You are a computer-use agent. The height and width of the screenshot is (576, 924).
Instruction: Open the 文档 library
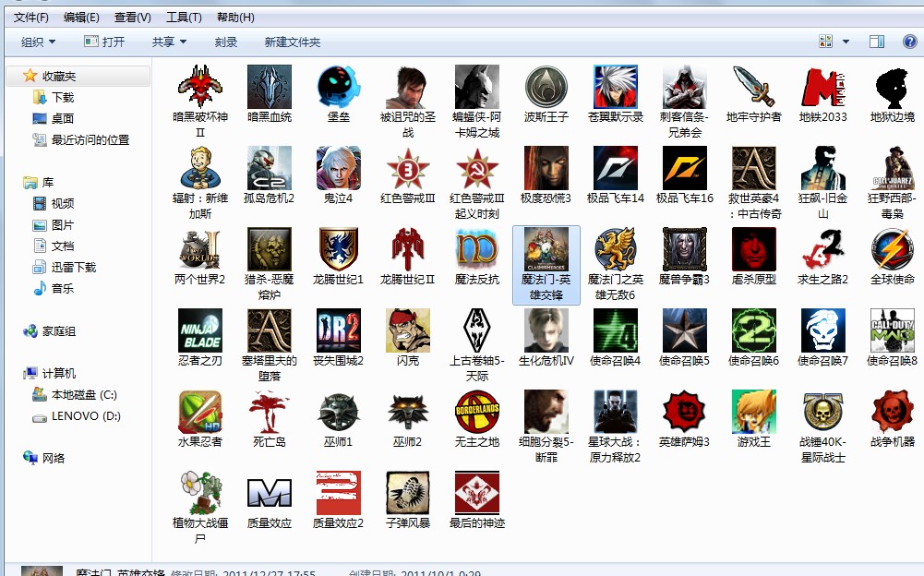[63, 246]
